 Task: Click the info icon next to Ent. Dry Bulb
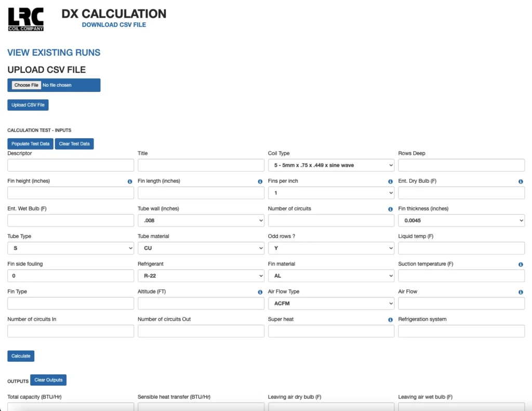521,182
